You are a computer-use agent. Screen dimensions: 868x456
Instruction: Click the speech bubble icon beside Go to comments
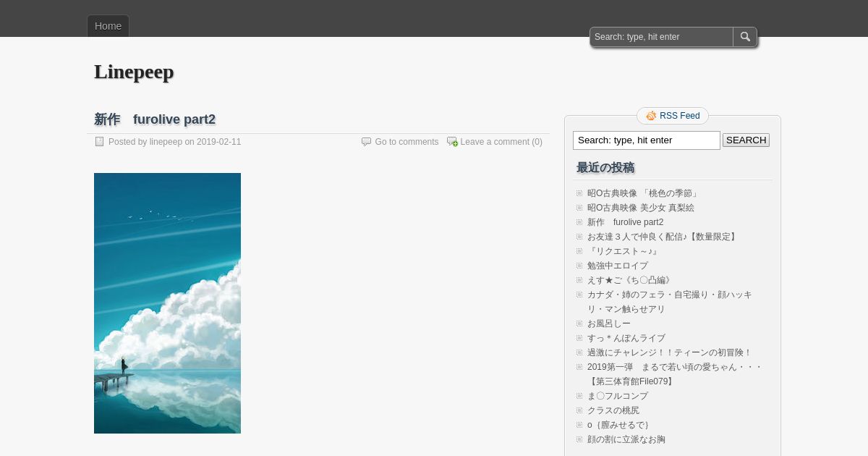pos(367,142)
